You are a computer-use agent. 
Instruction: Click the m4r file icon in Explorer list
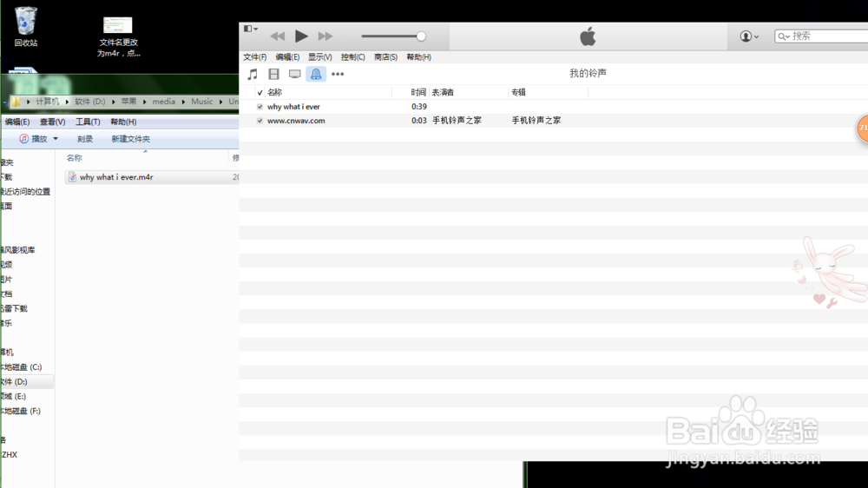(73, 177)
